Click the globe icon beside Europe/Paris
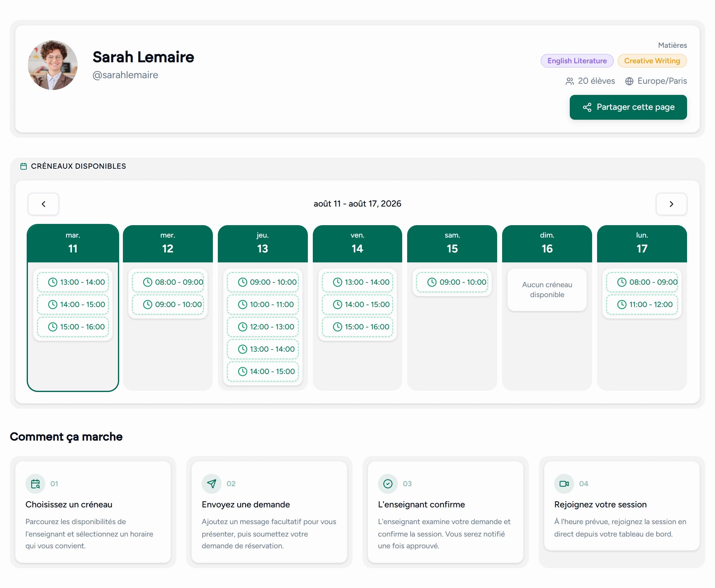 click(x=629, y=81)
